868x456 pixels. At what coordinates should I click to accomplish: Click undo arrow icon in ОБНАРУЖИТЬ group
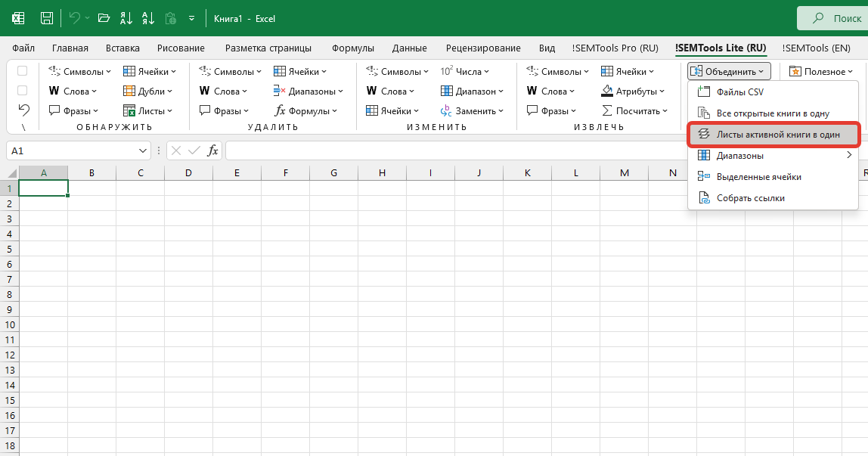pyautogui.click(x=23, y=110)
